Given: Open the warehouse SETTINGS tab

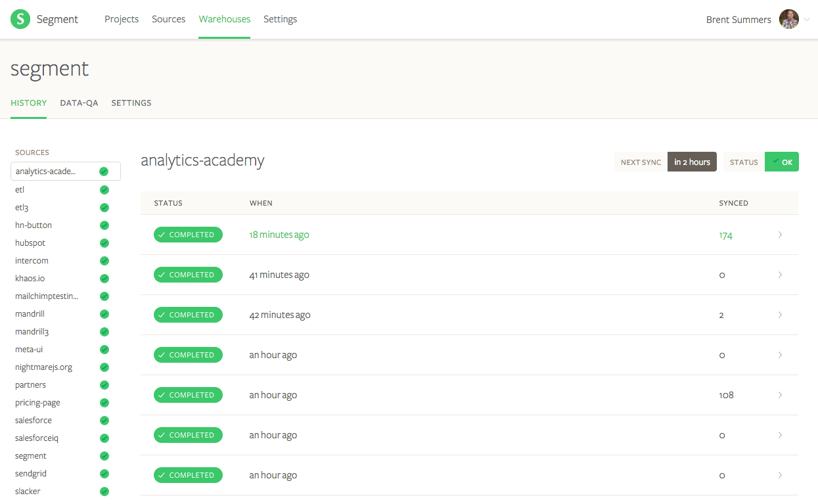Looking at the screenshot, I should point(131,103).
